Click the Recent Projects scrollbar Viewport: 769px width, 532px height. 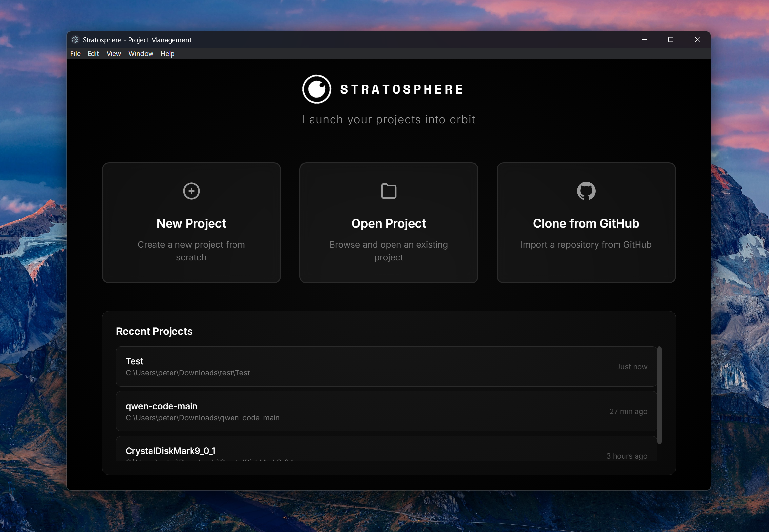tap(659, 395)
